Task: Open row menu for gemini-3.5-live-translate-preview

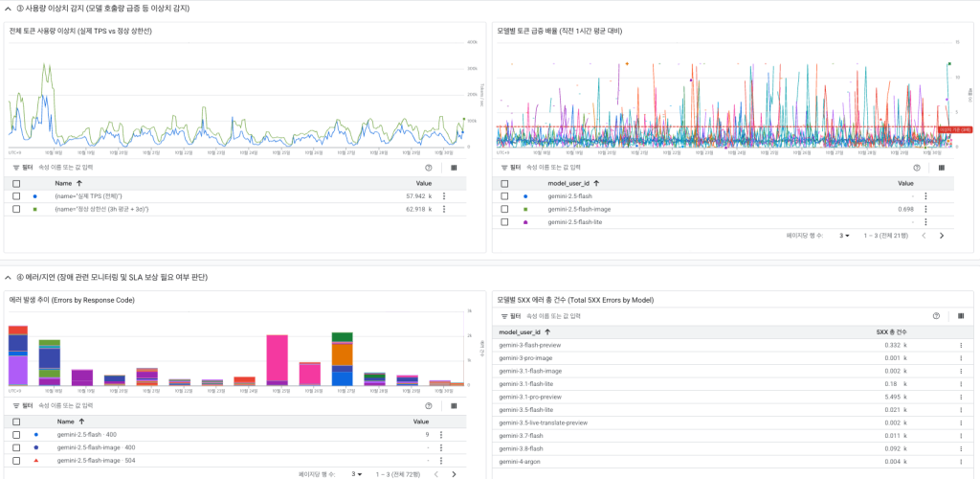Action: point(961,422)
